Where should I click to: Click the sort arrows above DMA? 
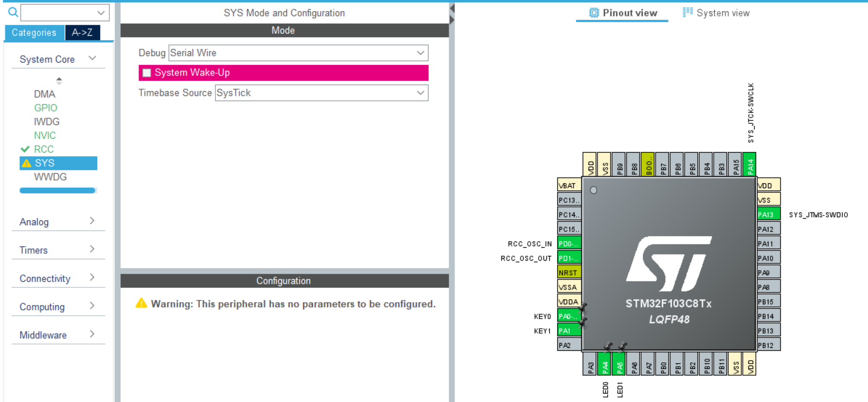pos(59,80)
